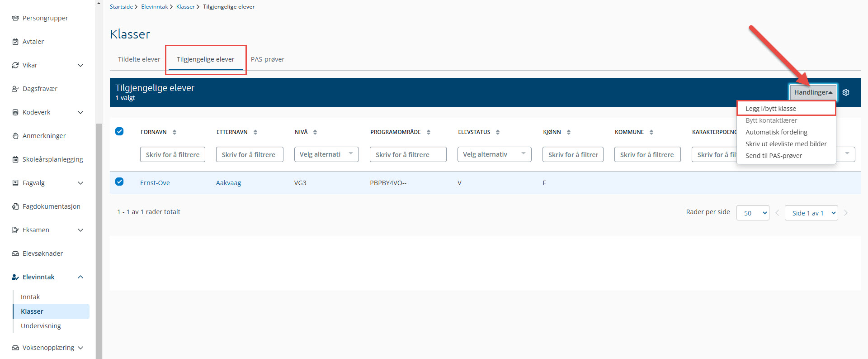Image resolution: width=868 pixels, height=359 pixels.
Task: Sort by ELEVSTATUS column arrows
Action: click(x=498, y=132)
